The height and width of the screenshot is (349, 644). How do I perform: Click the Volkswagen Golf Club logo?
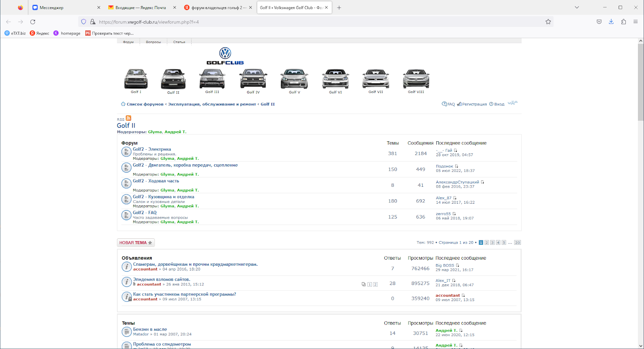click(x=225, y=56)
